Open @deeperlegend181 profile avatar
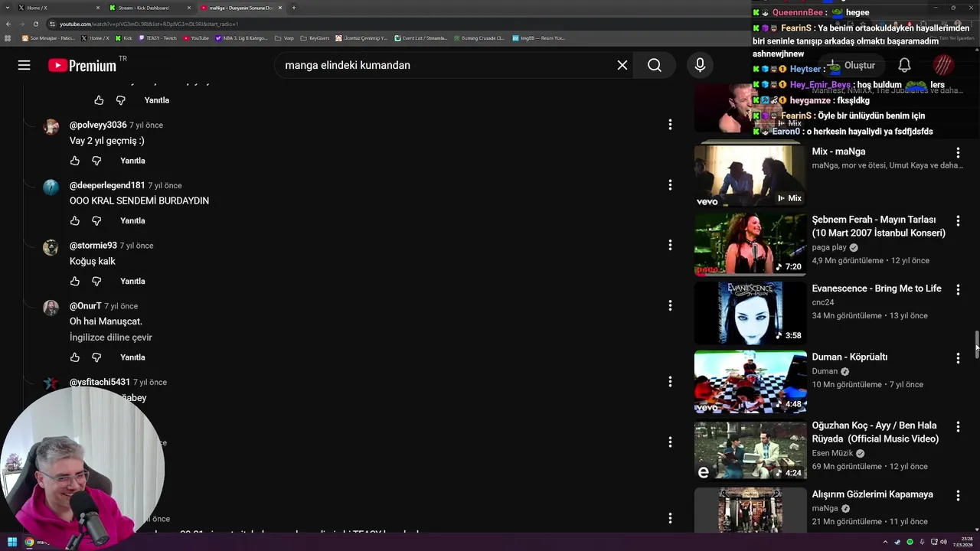The image size is (980, 551). [x=51, y=187]
